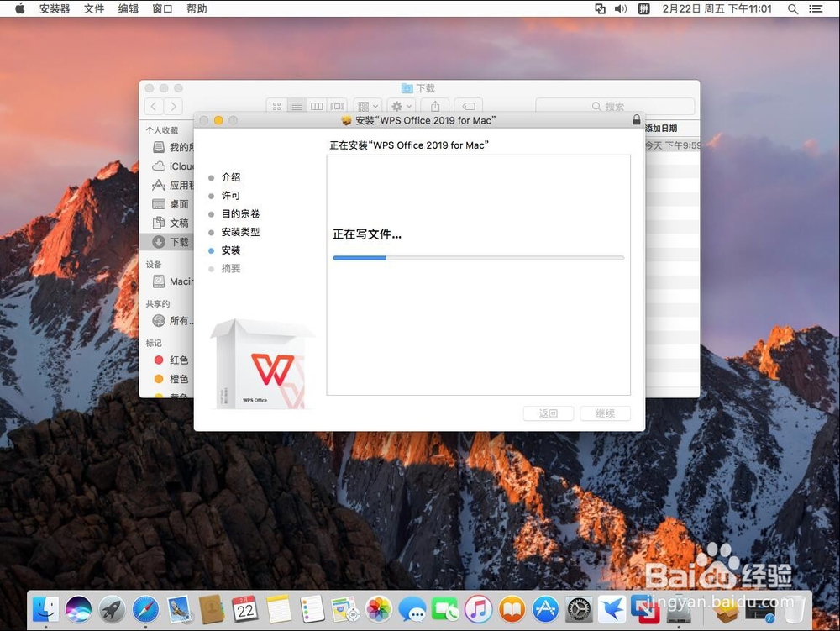Open Launchpad rocket icon in Dock
This screenshot has height=631, width=840.
click(x=112, y=609)
